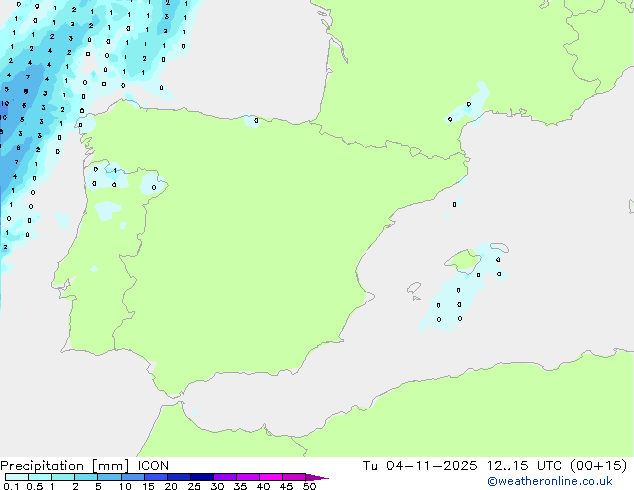Pick the 40–45 mm magenta legend swatch

tap(271, 477)
